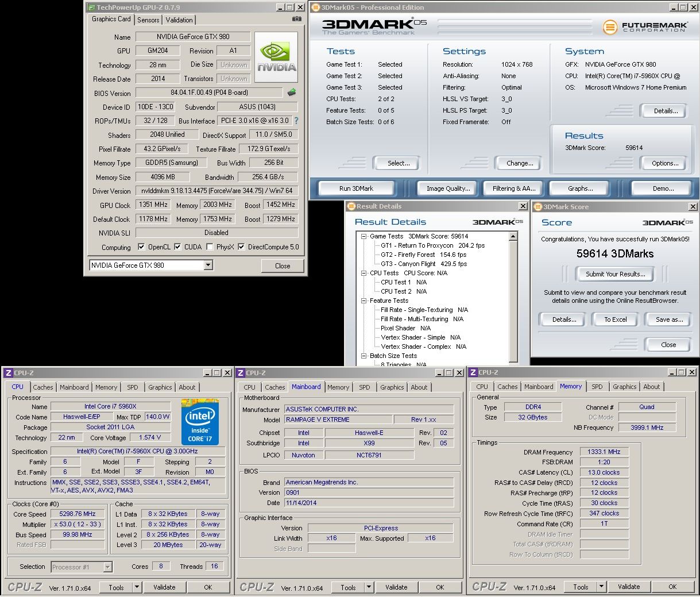Click the Result Details scrollbar up arrow
The image size is (700, 597).
pos(513,236)
